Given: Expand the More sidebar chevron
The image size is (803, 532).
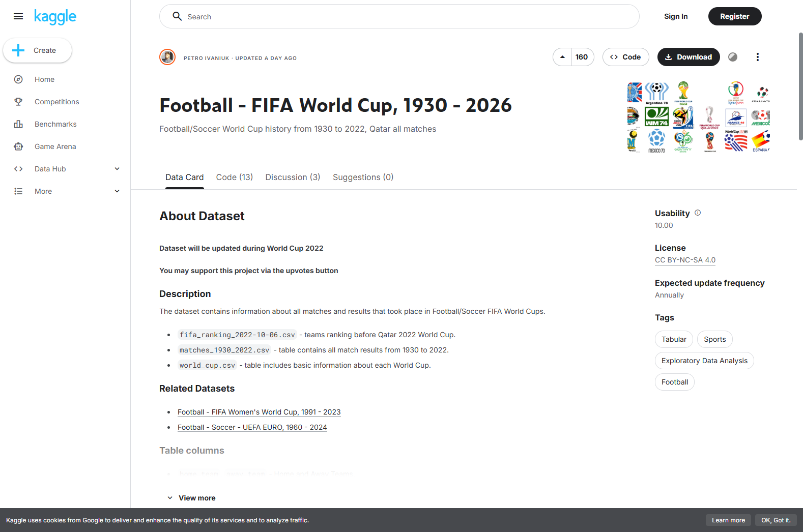Looking at the screenshot, I should click(x=117, y=191).
